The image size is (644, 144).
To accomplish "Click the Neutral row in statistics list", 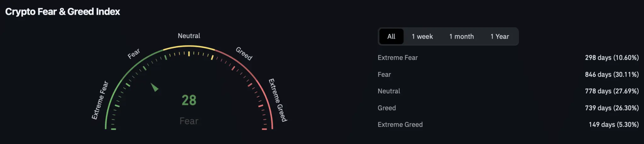I will (x=508, y=91).
